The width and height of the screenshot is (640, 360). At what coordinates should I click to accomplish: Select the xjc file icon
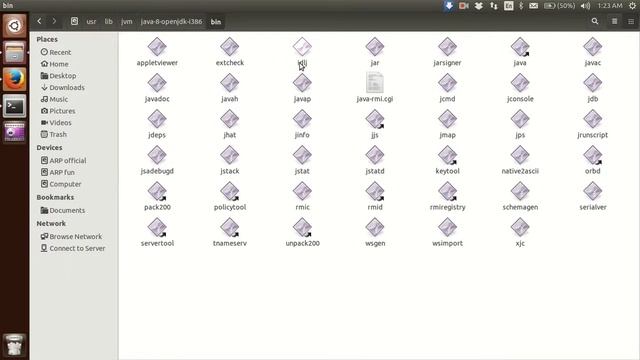click(520, 227)
